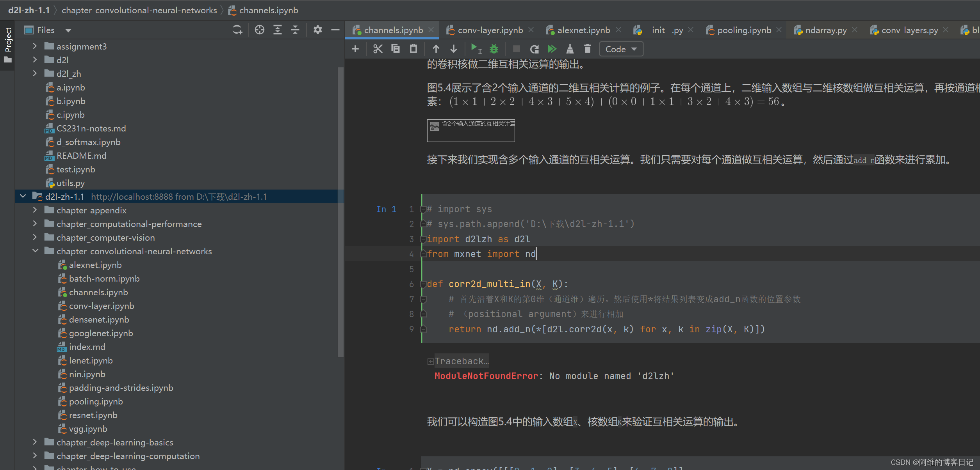Expand the chapter_appendix folder

pyautogui.click(x=35, y=210)
